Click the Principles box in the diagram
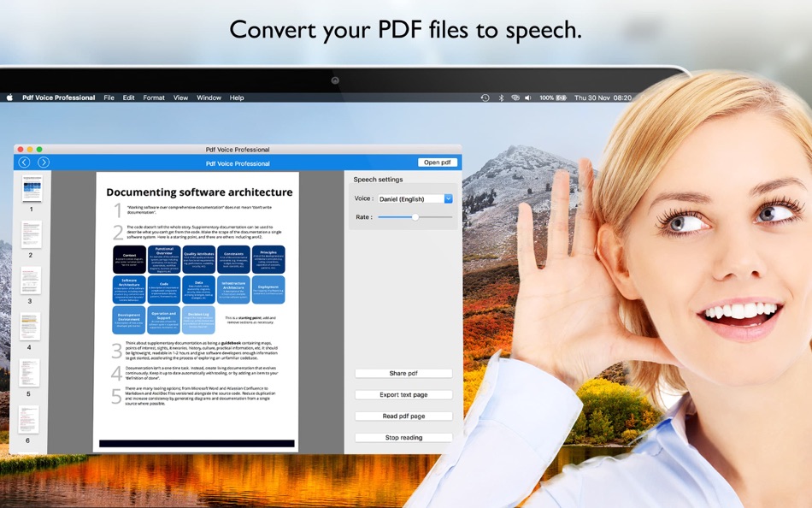Viewport: 812px width, 508px height. click(268, 260)
